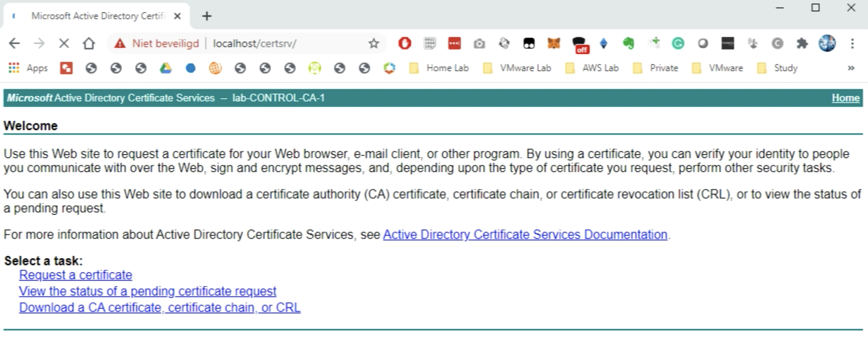Open the Chrome three-dot menu

[852, 43]
